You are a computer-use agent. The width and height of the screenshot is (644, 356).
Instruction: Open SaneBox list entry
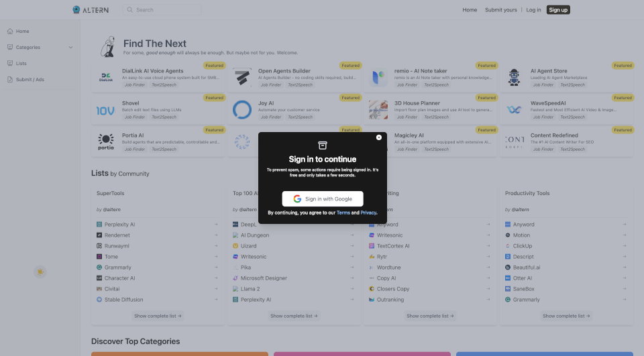coord(524,289)
